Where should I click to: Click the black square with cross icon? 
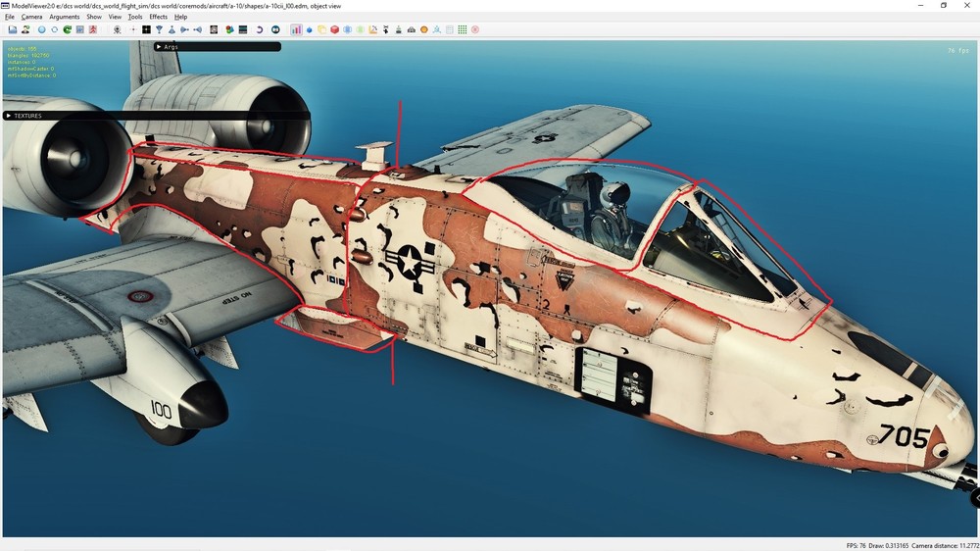click(x=146, y=29)
